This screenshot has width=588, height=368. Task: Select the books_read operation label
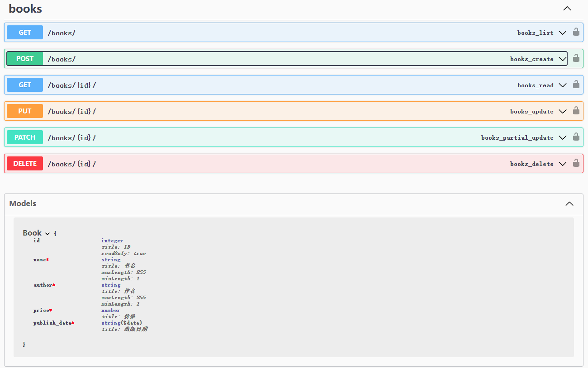pyautogui.click(x=535, y=85)
